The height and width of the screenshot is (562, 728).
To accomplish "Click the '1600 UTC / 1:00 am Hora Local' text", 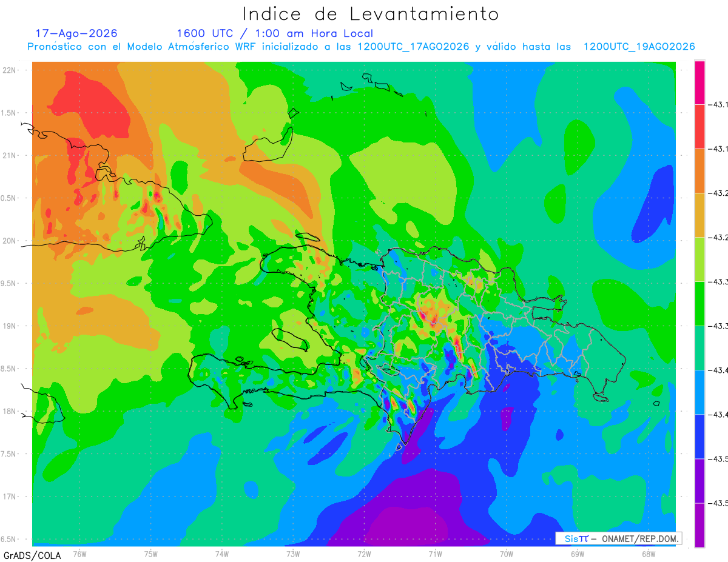I will point(275,34).
